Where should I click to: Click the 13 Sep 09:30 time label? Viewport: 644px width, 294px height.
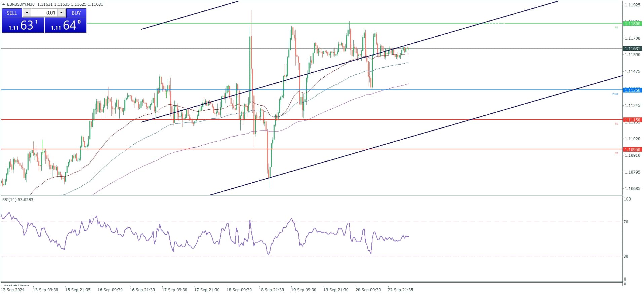pyautogui.click(x=45, y=290)
